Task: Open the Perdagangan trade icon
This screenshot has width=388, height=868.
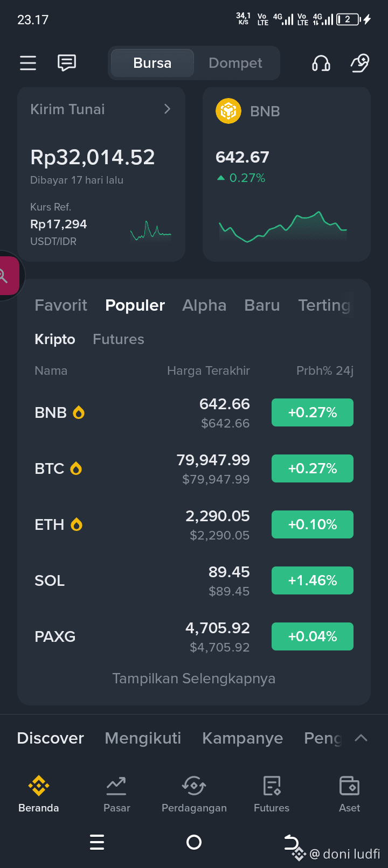Action: (194, 786)
